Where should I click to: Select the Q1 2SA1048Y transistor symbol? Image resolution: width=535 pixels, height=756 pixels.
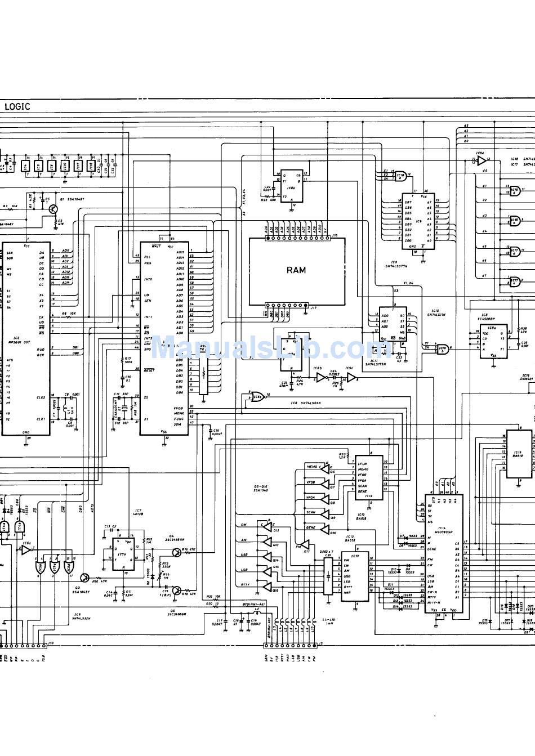coord(52,209)
